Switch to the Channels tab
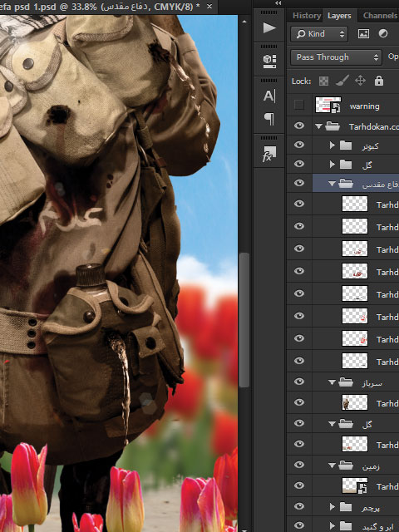Image resolution: width=399 pixels, height=532 pixels. [380, 16]
